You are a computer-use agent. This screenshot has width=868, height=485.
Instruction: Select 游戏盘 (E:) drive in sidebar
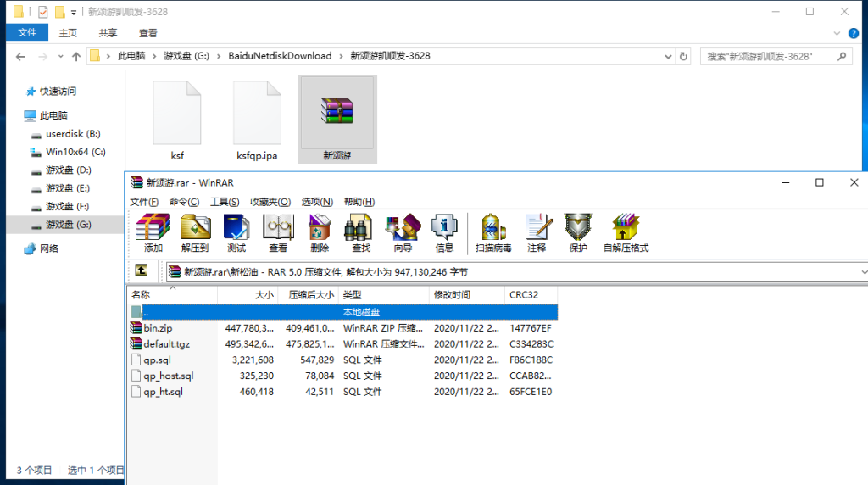click(68, 188)
